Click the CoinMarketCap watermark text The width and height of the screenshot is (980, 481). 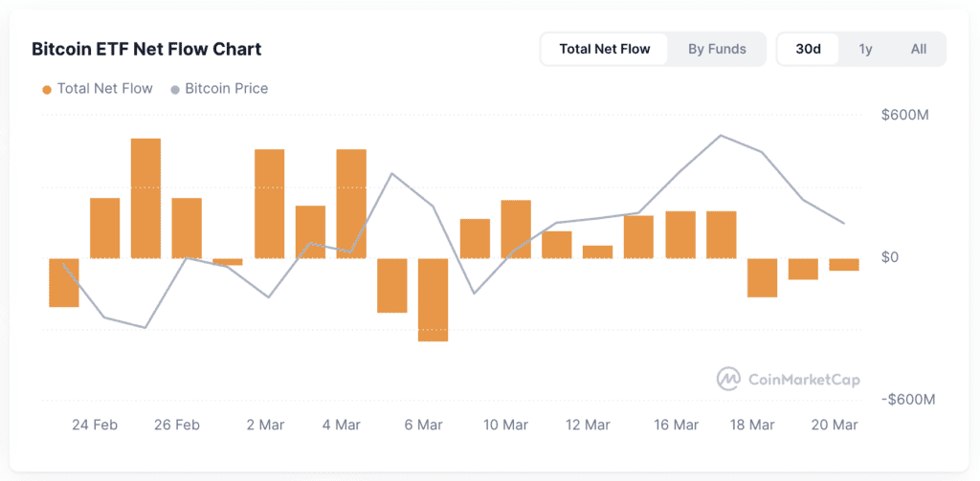[x=804, y=380]
